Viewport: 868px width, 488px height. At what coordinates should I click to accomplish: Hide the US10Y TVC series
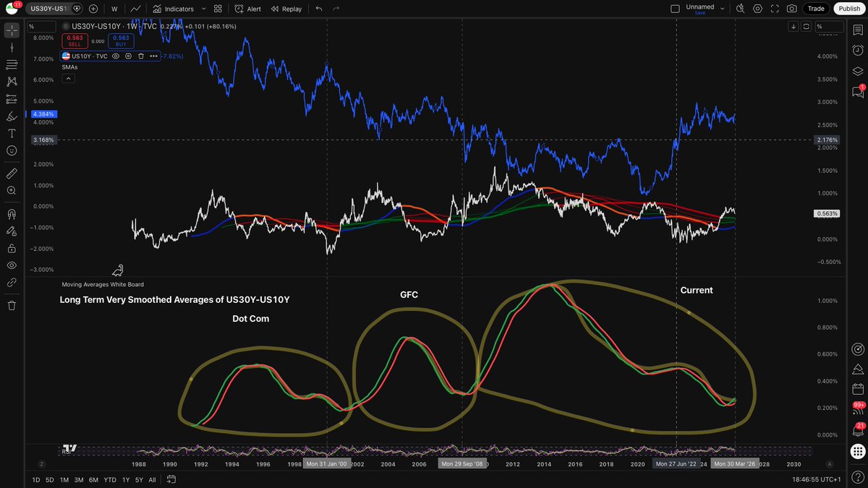point(115,56)
